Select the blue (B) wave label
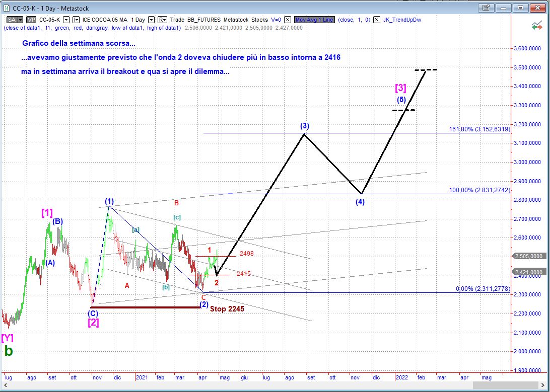550x392 pixels. (58, 221)
